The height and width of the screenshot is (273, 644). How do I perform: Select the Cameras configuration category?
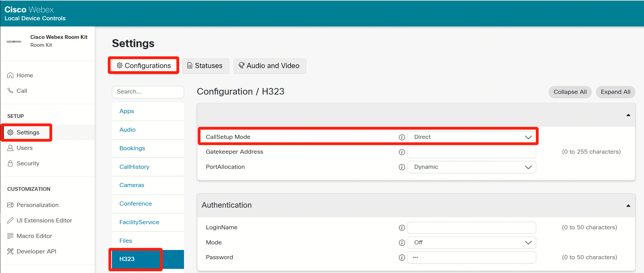click(148, 185)
